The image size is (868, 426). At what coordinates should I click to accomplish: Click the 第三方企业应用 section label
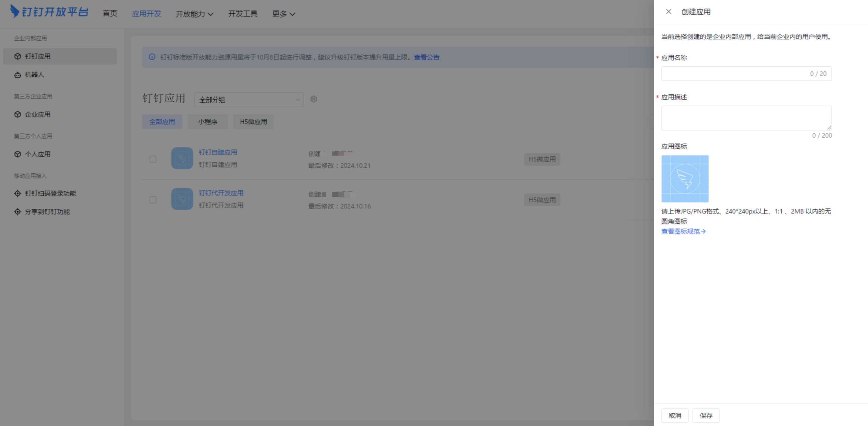point(33,96)
